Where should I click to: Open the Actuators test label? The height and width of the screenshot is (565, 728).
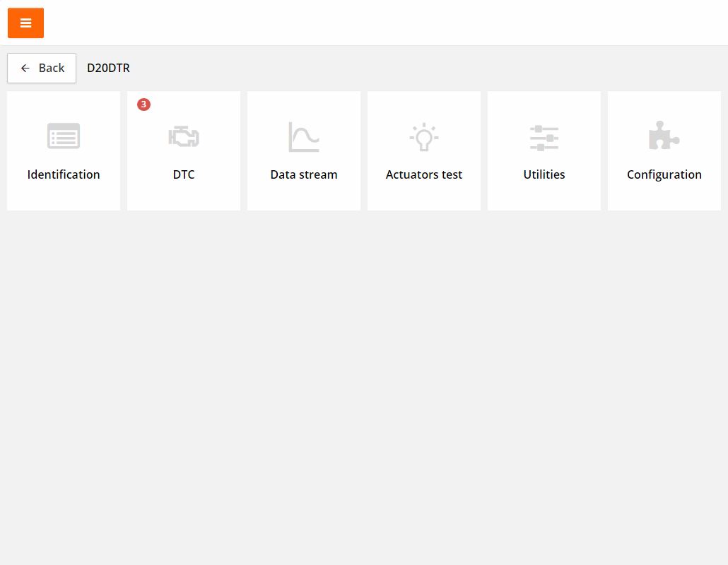coord(424,174)
